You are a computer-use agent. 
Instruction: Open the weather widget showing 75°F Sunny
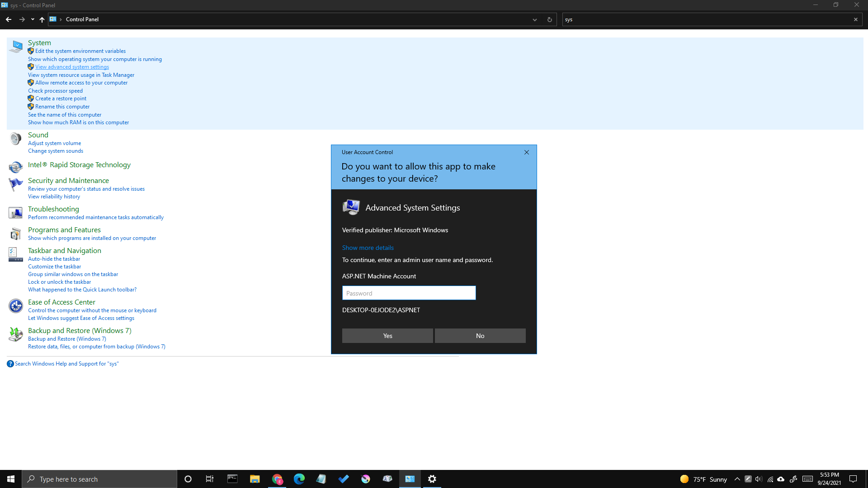click(703, 479)
